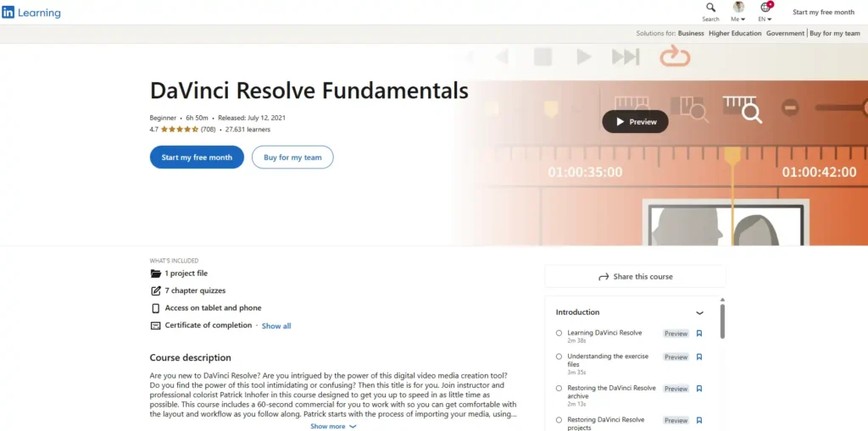Screen dimensions: 868x431
Task: Preview Restoring DaVinci Resolve projects lesson
Action: click(x=676, y=421)
